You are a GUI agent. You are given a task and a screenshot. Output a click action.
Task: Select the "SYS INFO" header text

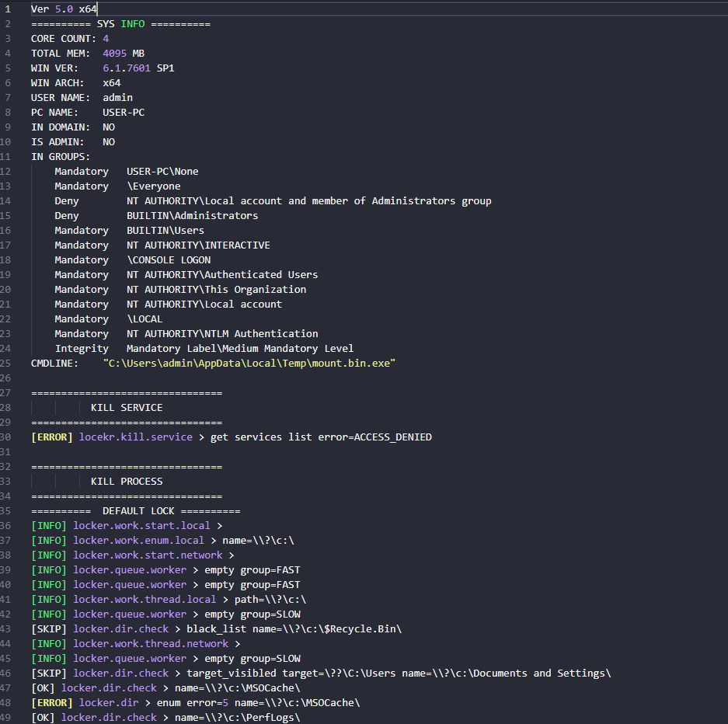click(120, 24)
